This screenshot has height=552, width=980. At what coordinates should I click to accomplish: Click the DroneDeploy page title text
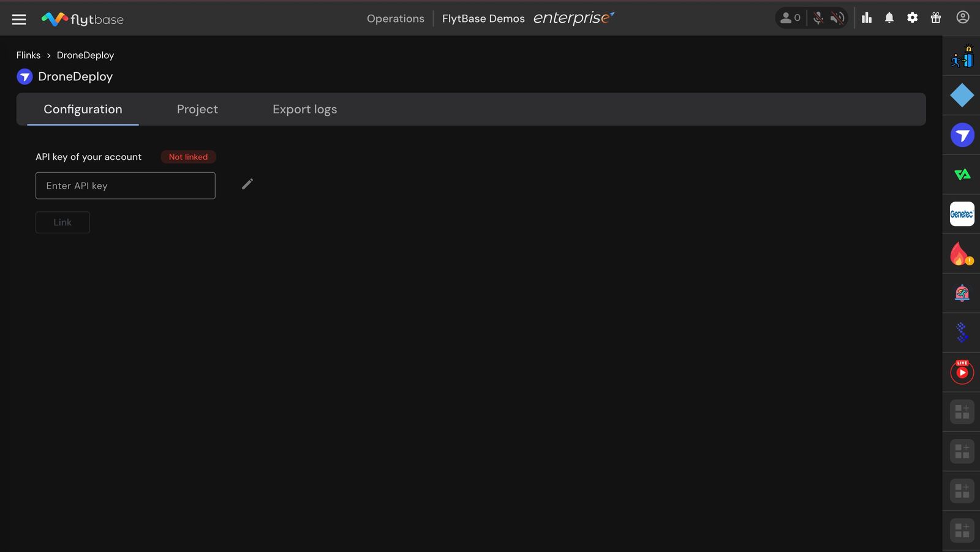[75, 77]
